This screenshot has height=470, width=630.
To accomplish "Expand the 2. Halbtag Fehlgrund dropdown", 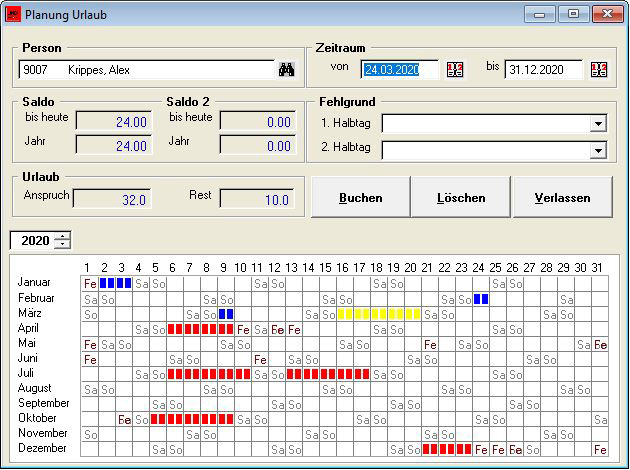I will click(x=598, y=150).
